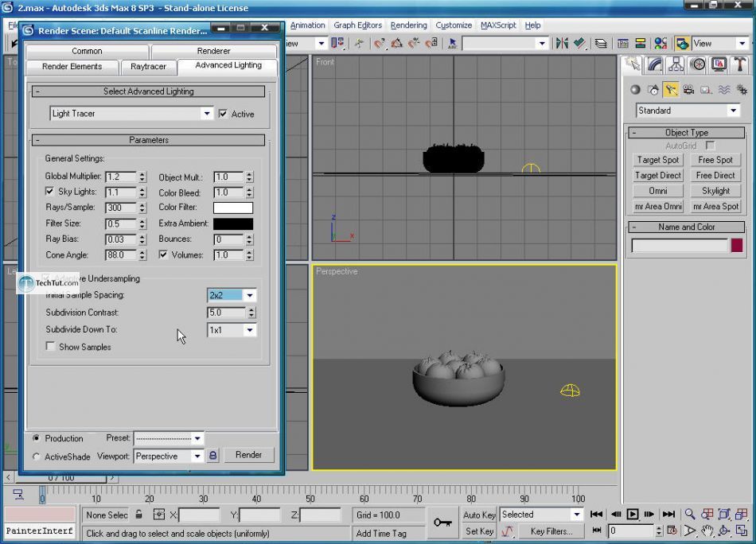Switch to the Render Elements tab
756x544 pixels.
point(72,67)
